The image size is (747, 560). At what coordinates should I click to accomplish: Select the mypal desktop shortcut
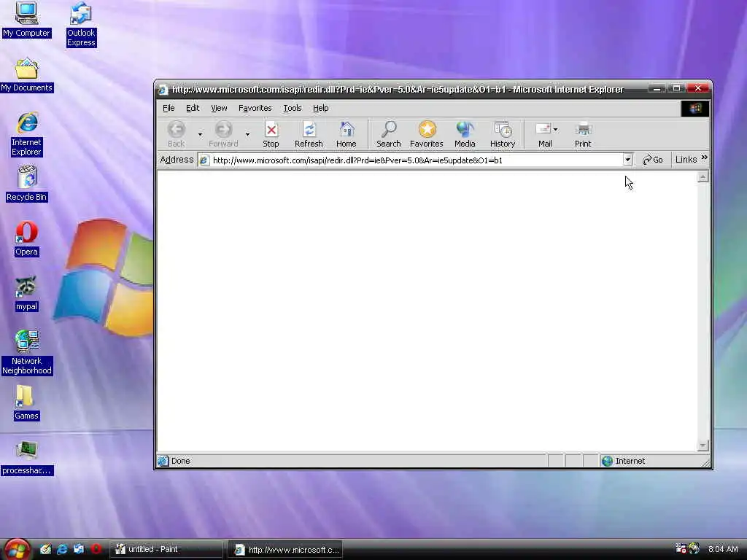[26, 294]
